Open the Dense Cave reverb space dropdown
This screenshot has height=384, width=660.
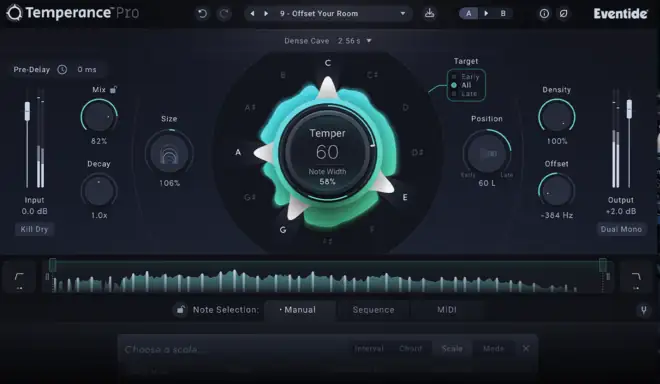tap(328, 41)
